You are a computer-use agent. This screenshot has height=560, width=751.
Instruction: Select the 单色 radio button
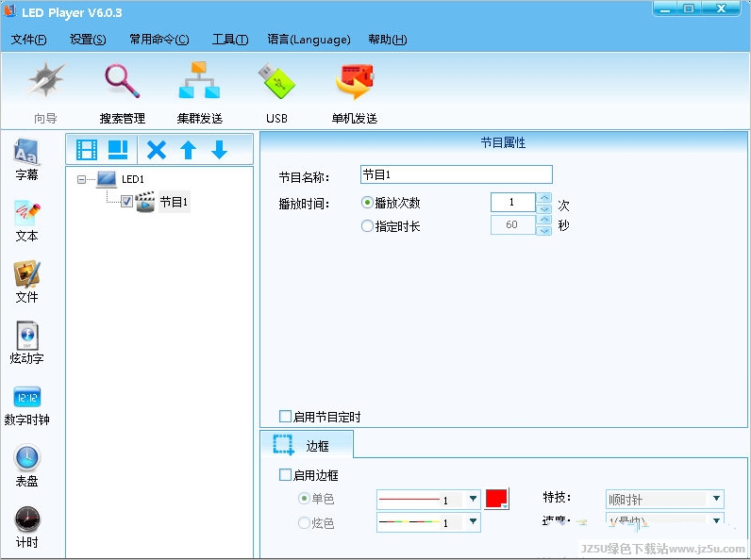(304, 499)
